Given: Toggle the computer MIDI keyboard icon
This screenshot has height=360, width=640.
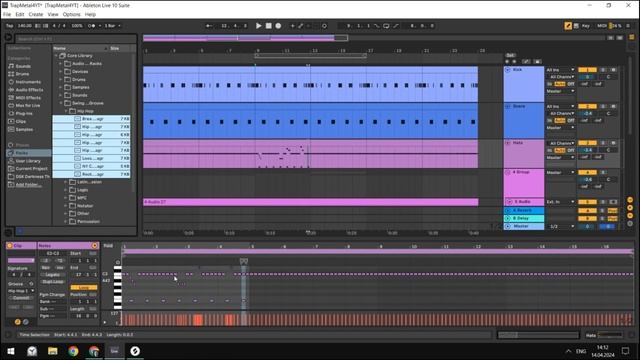Looking at the screenshot, I should (x=576, y=26).
